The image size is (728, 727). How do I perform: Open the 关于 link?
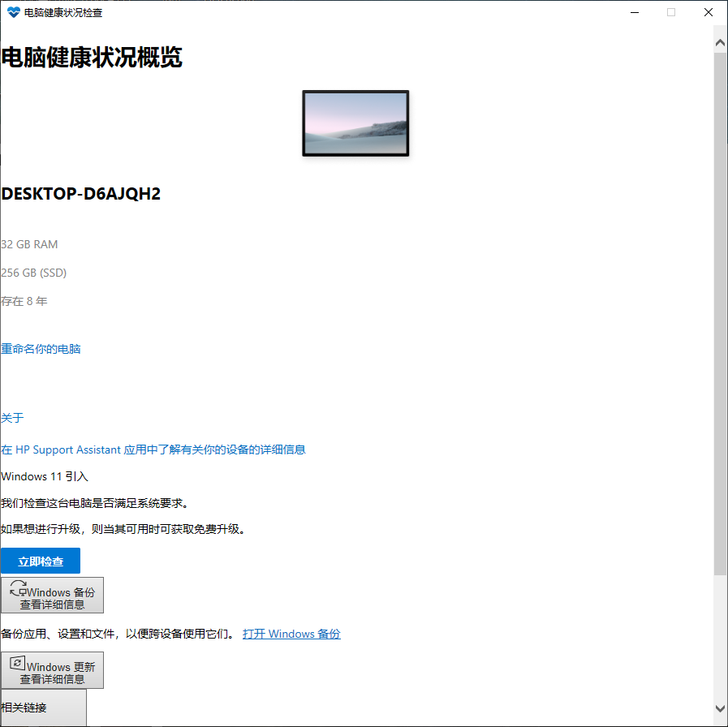(x=12, y=417)
